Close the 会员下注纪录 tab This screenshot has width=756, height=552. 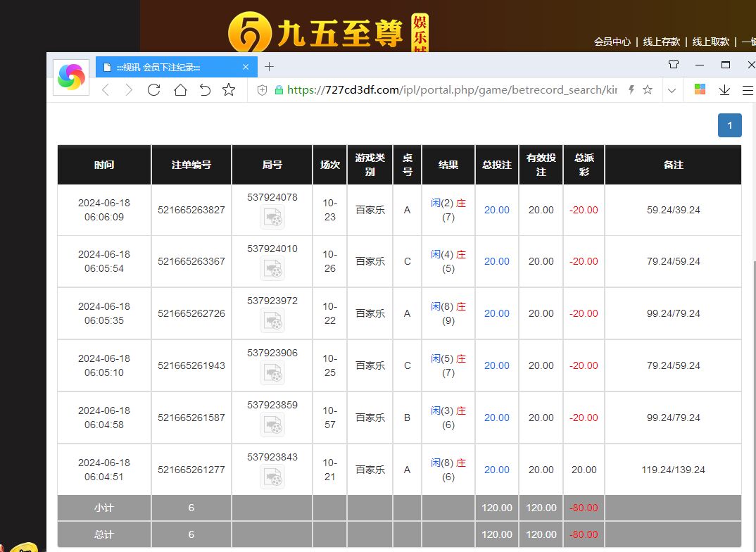pyautogui.click(x=246, y=67)
